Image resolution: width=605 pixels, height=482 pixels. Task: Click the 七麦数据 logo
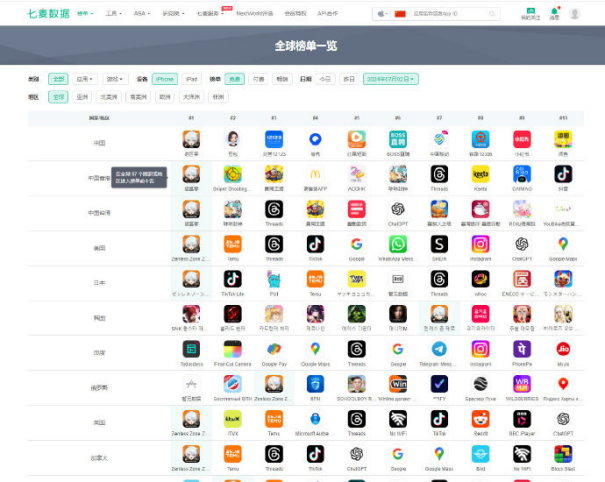pyautogui.click(x=48, y=14)
